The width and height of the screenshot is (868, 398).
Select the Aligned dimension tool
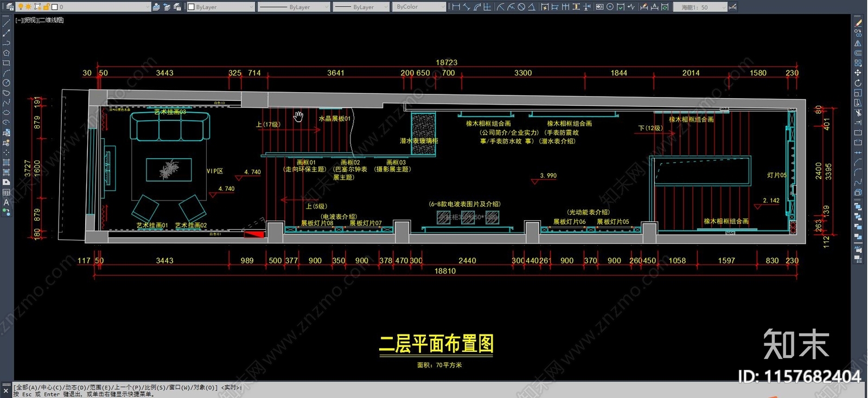pyautogui.click(x=467, y=7)
